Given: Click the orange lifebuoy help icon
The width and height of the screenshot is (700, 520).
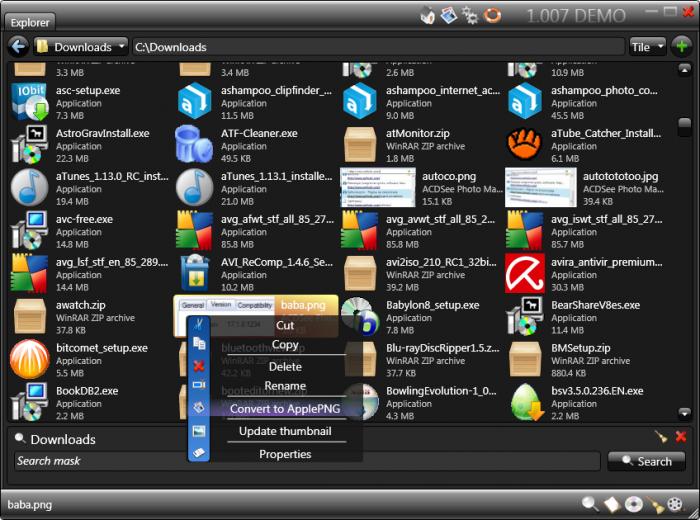Looking at the screenshot, I should [492, 16].
